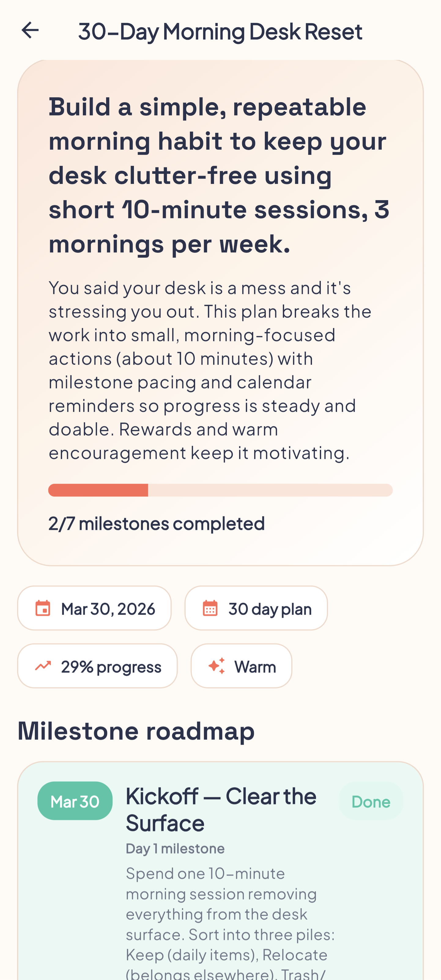This screenshot has width=441, height=980.
Task: Tap the calendar grid icon on the 30 day plan chip
Action: coord(210,608)
